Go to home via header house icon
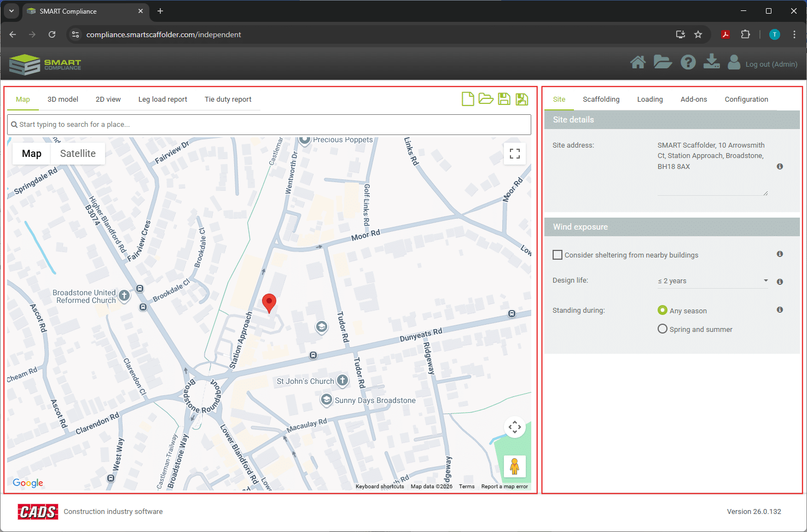 pos(637,62)
